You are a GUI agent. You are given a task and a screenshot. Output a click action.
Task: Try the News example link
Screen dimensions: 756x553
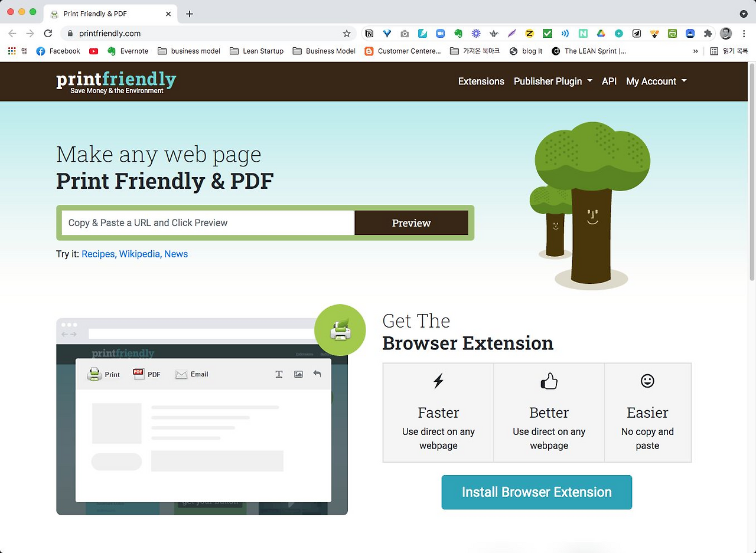(176, 254)
